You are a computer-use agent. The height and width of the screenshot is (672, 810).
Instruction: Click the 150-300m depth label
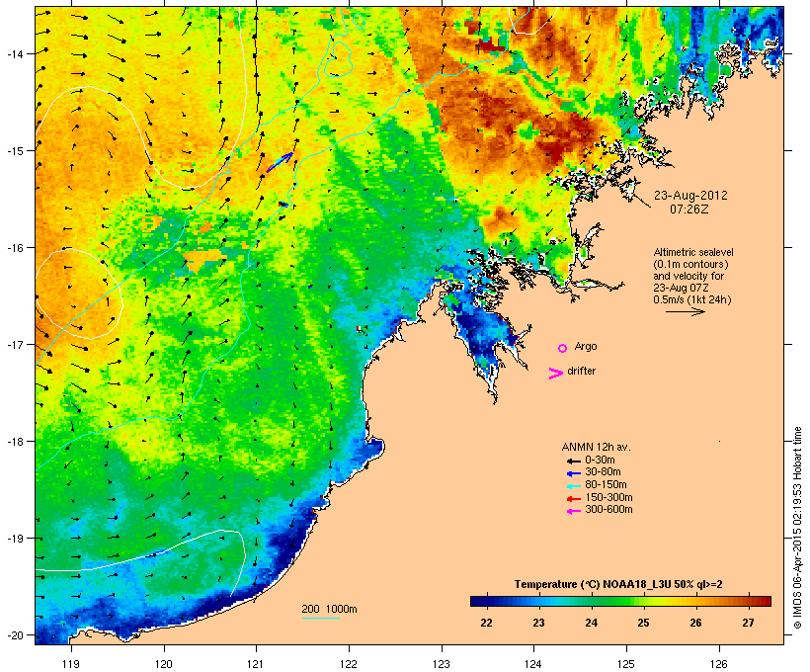[x=608, y=497]
